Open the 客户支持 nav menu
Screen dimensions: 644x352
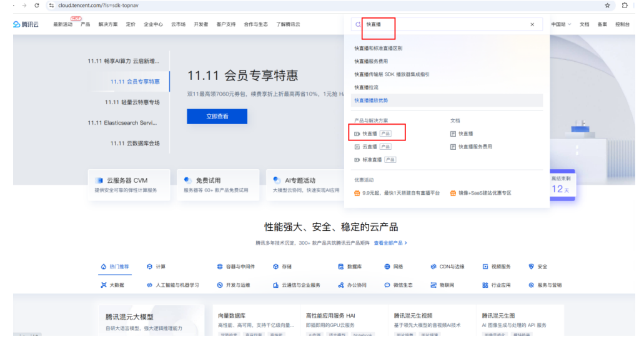pos(226,24)
